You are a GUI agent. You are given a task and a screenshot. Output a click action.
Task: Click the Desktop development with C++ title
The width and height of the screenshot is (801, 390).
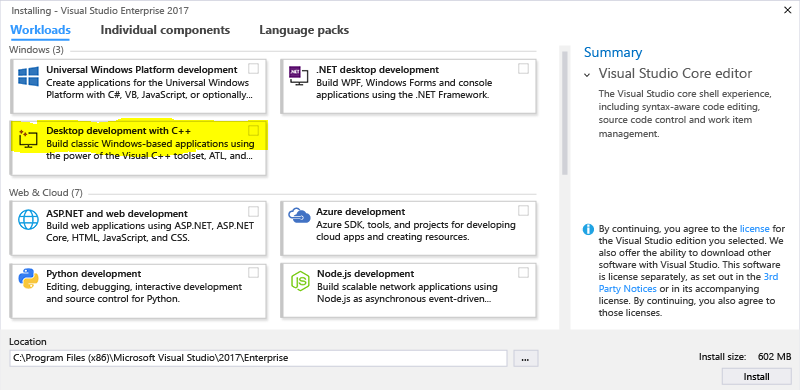119,131
